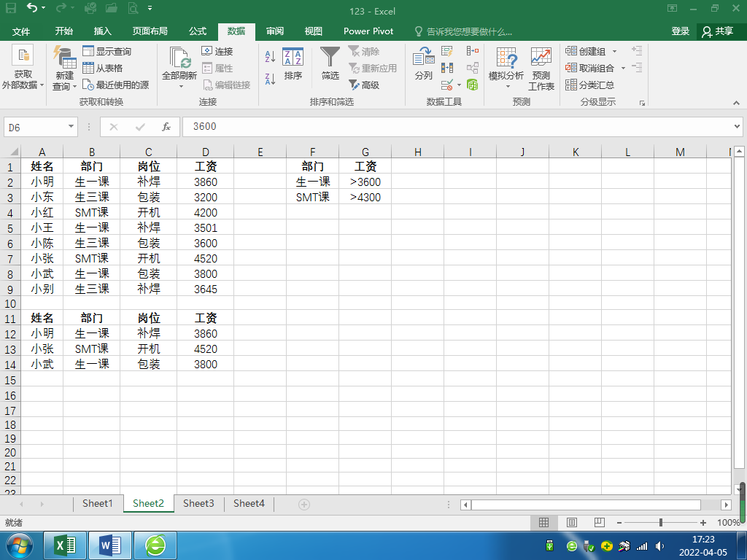Sort ascending A to Z

270,57
